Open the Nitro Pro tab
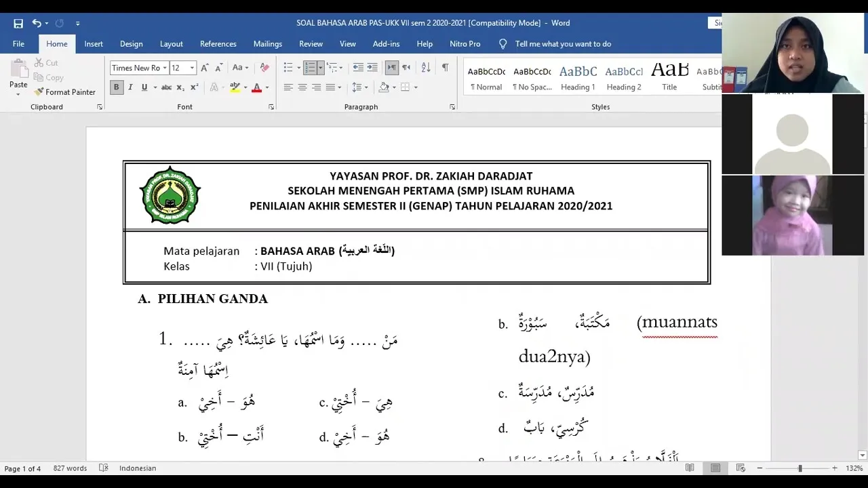Screen dimensions: 868x488 pyautogui.click(x=465, y=43)
